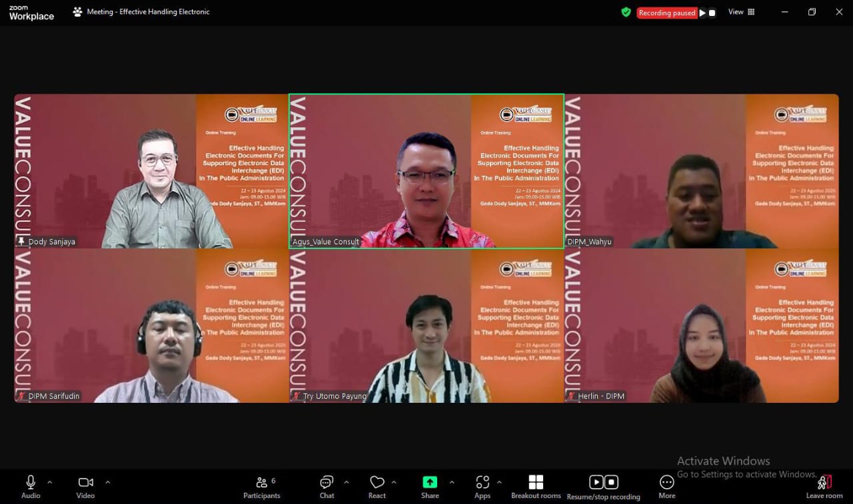Expand the Video options arrow
Image resolution: width=853 pixels, height=504 pixels.
[107, 482]
